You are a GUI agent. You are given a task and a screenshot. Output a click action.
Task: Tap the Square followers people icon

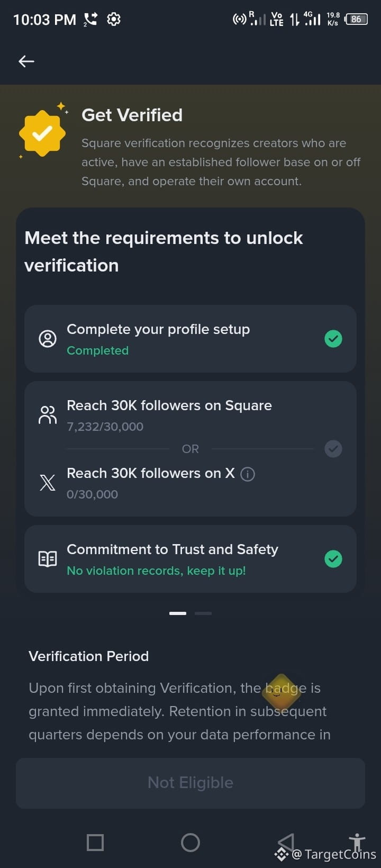48,415
